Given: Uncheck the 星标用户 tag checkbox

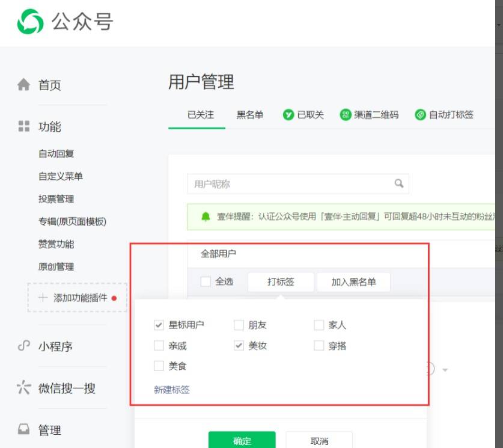Looking at the screenshot, I should (x=159, y=325).
